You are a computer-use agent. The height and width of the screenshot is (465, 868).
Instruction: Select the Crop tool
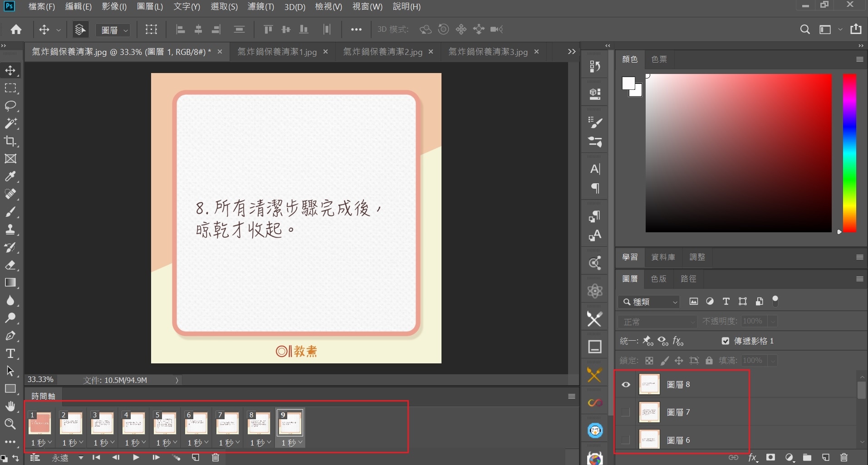[x=10, y=141]
